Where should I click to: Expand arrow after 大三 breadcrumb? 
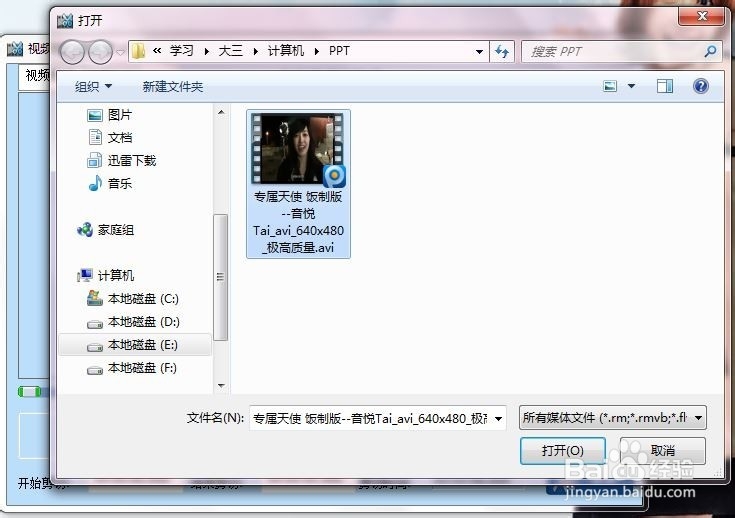pyautogui.click(x=255, y=51)
